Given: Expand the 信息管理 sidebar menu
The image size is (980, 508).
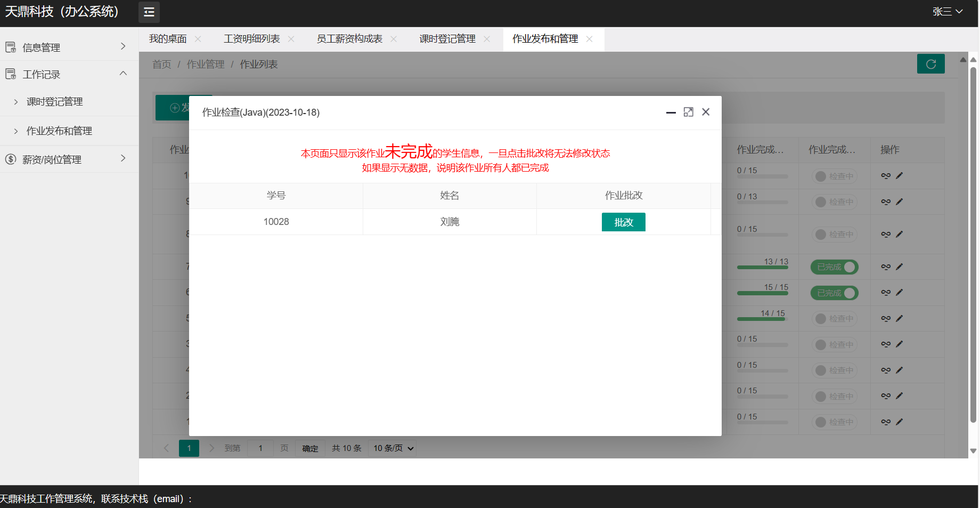Looking at the screenshot, I should [x=69, y=47].
